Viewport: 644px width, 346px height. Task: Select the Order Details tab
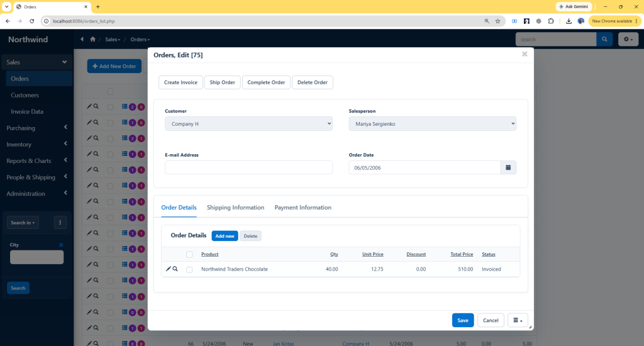tap(179, 208)
